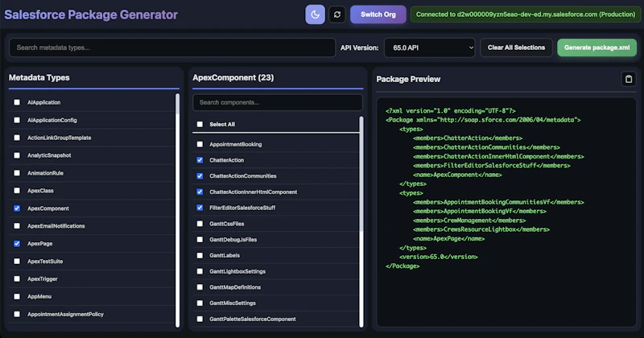
Task: Click the Package Preview heading
Action: [408, 79]
